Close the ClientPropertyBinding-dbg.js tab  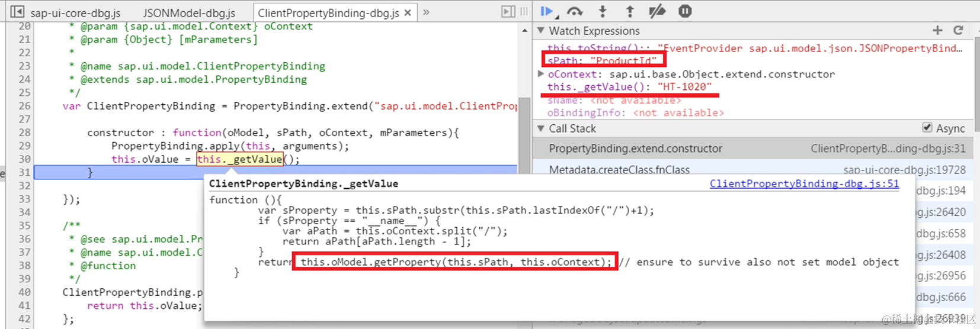tap(408, 12)
